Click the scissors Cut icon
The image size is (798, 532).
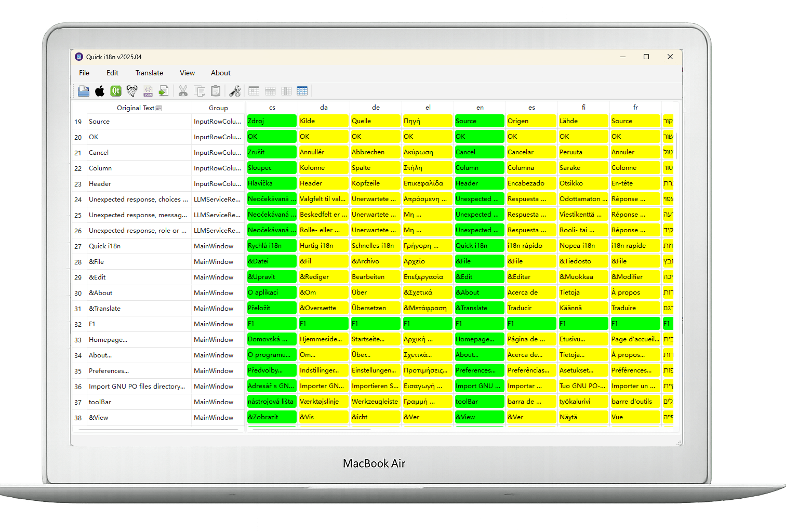183,91
